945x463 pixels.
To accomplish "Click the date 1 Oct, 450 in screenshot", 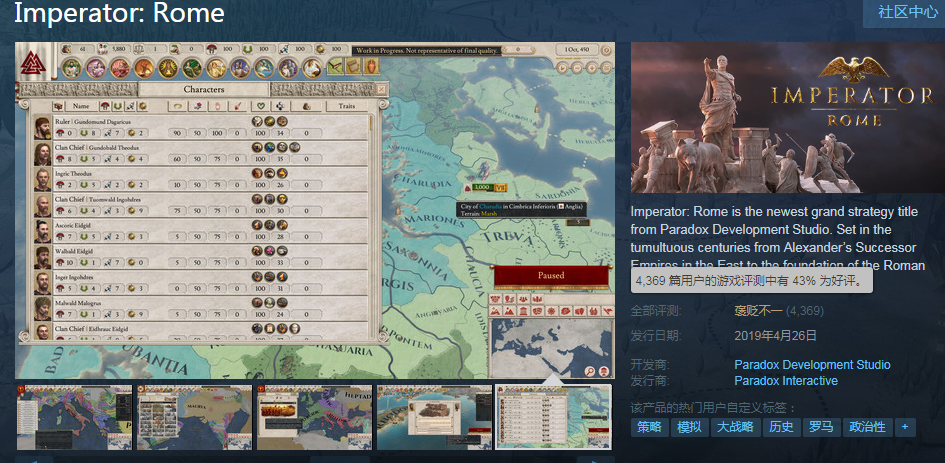I will coord(577,49).
